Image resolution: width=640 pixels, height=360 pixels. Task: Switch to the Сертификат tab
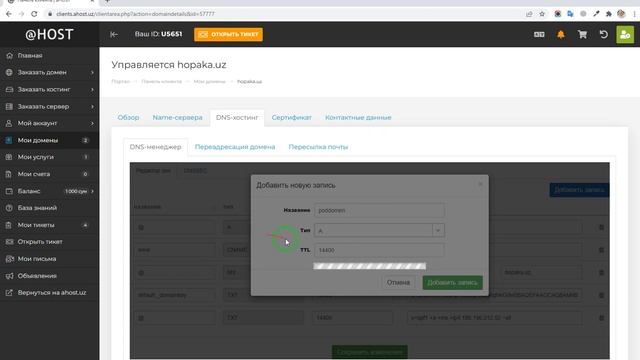(291, 118)
